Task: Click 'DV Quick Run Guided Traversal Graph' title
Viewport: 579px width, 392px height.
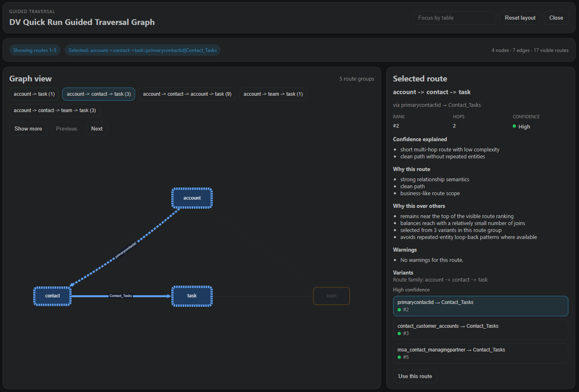Action: [x=82, y=22]
